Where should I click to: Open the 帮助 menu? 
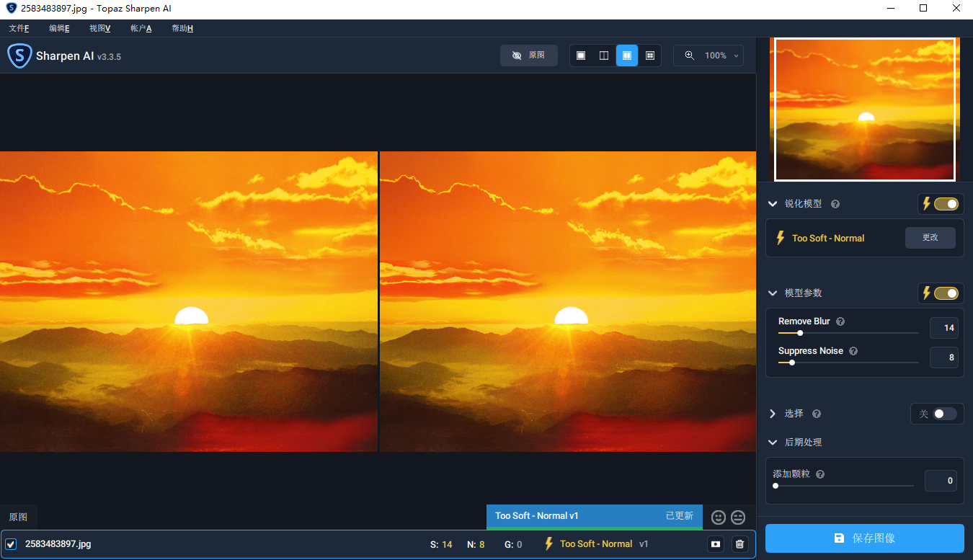tap(182, 28)
